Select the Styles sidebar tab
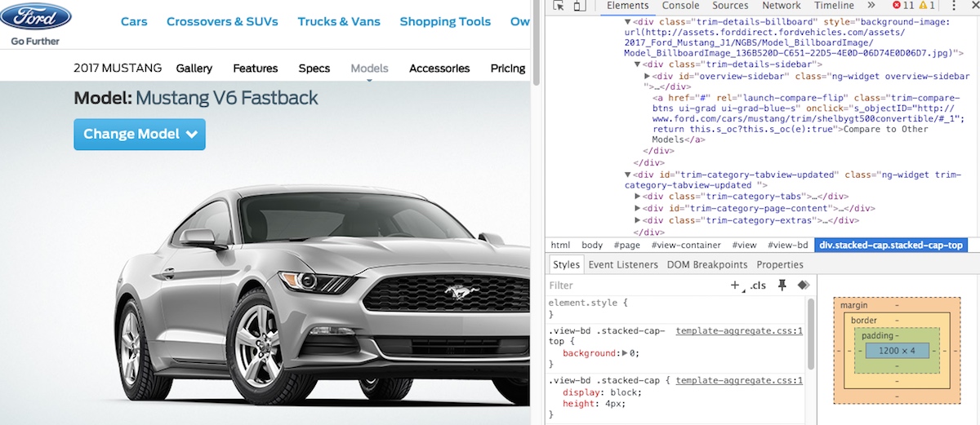Image resolution: width=980 pixels, height=425 pixels. (x=566, y=264)
